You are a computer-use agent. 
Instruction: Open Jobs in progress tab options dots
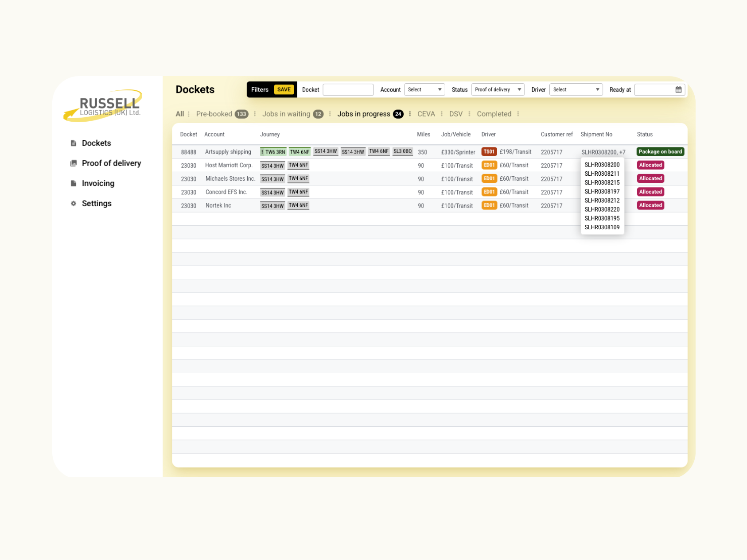click(410, 114)
